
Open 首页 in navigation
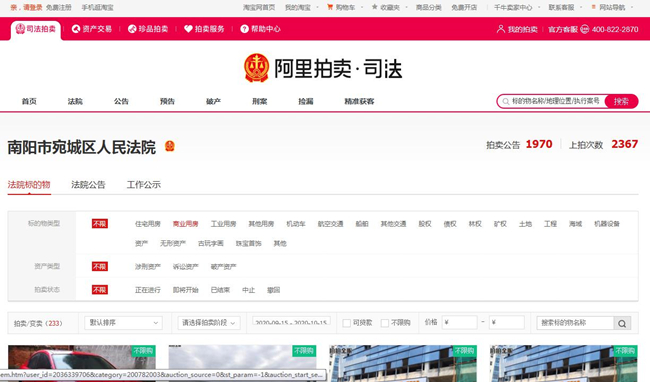[x=29, y=102]
